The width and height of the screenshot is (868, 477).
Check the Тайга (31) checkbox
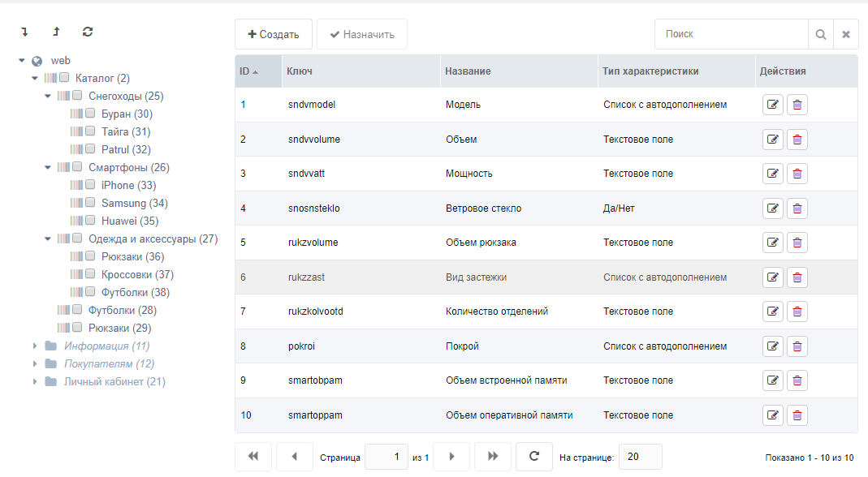[90, 131]
